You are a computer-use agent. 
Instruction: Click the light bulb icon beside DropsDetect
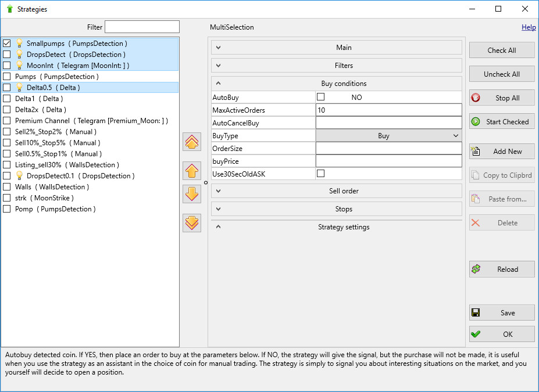click(19, 54)
